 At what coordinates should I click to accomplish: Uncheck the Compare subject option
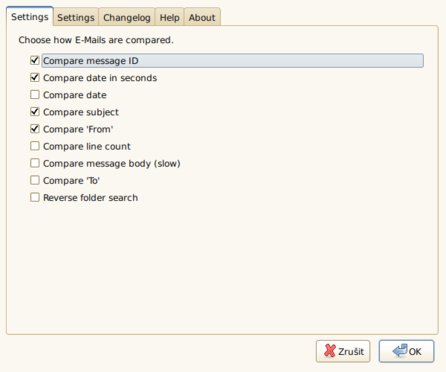pos(35,112)
